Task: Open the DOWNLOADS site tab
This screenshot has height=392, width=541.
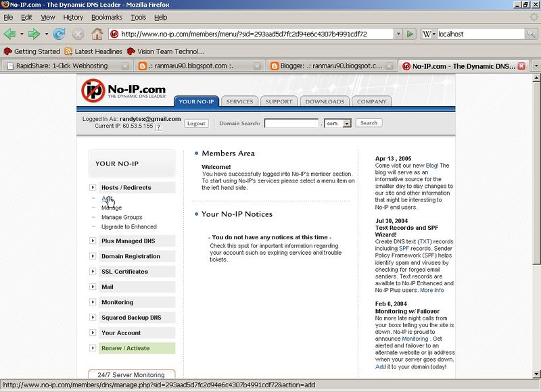Action: (325, 101)
